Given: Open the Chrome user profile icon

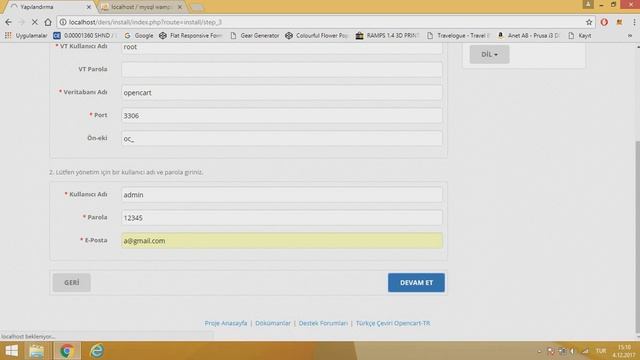Looking at the screenshot, I should coord(588,4).
